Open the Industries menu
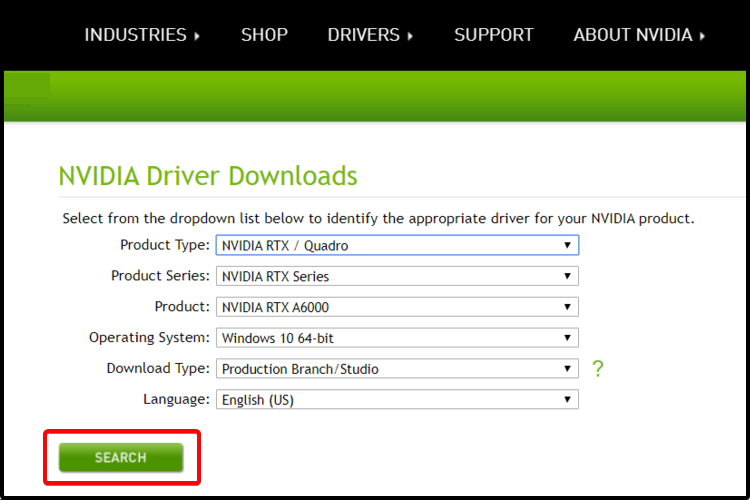 tap(142, 35)
